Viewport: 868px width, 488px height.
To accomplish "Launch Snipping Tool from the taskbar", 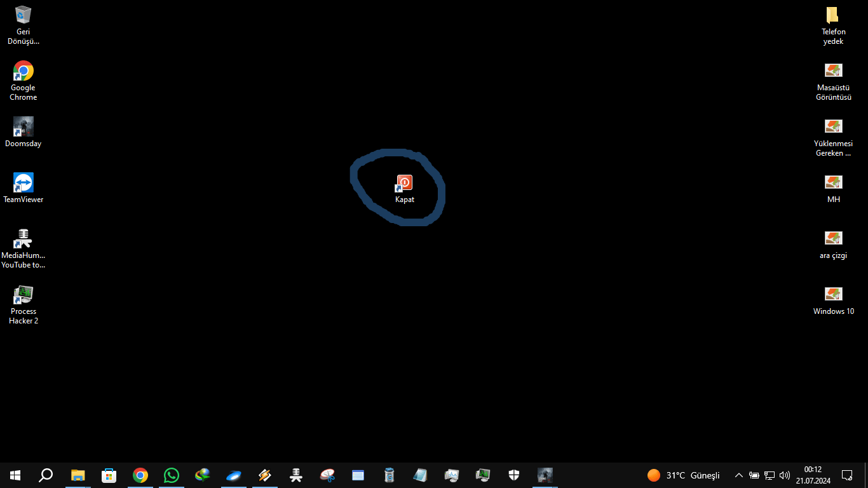I will click(327, 475).
